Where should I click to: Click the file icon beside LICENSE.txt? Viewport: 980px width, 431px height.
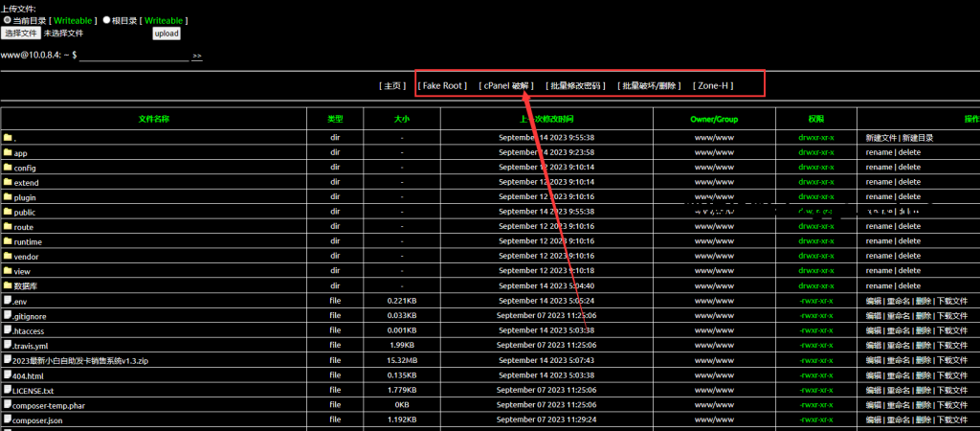(x=8, y=390)
